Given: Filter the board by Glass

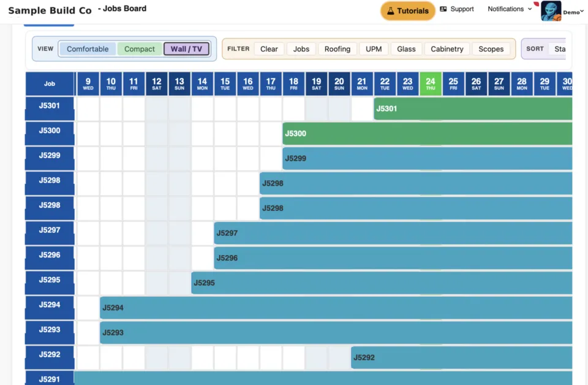Looking at the screenshot, I should click(406, 49).
